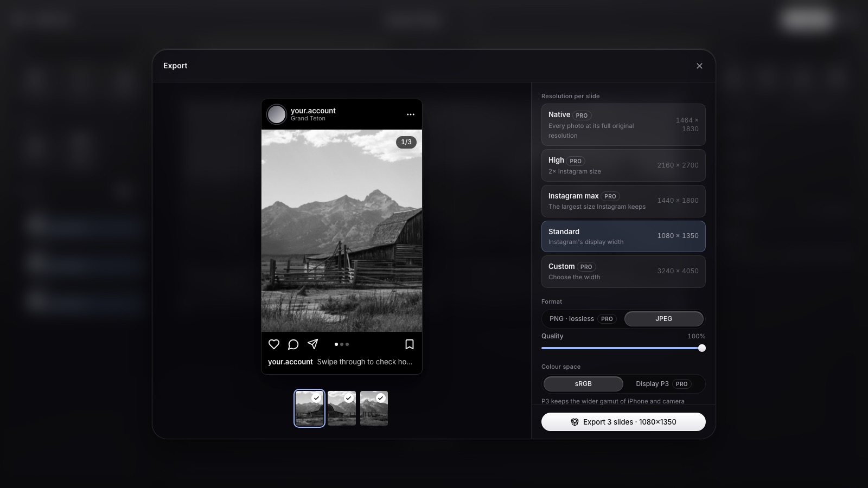The image size is (868, 488).
Task: Switch format to PNG lossless
Action: coord(583,319)
